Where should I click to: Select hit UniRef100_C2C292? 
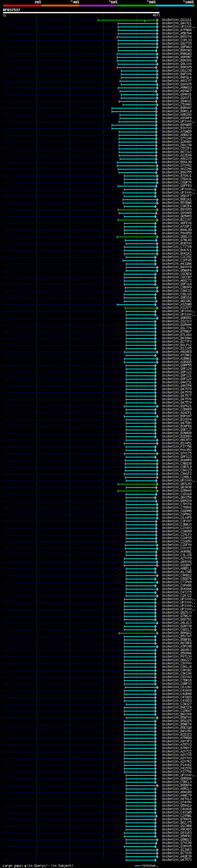[x=177, y=257]
